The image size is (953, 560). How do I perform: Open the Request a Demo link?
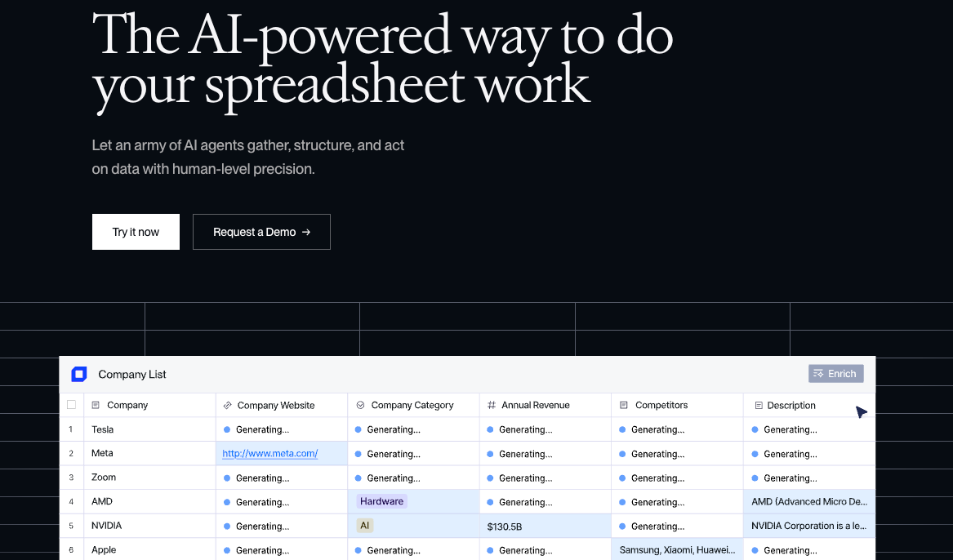(x=261, y=231)
